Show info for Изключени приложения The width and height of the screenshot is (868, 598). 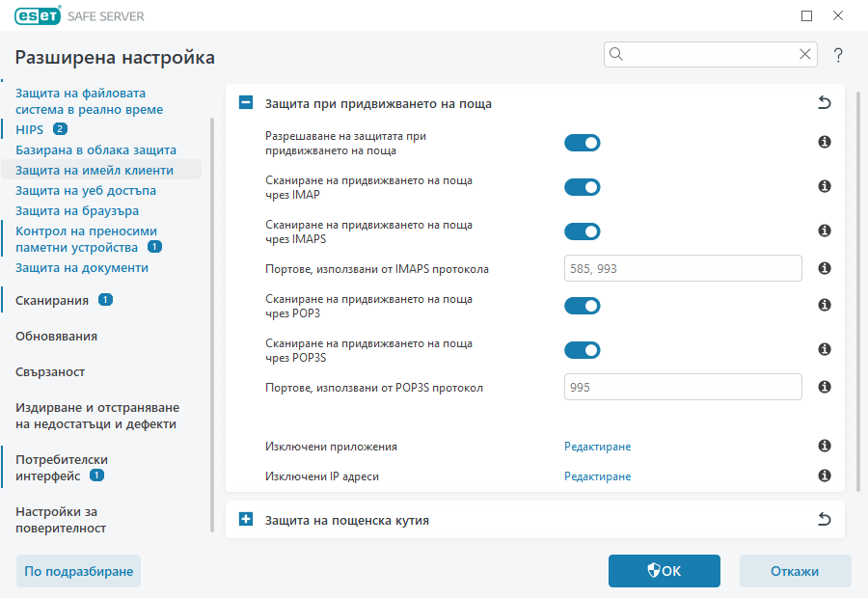pyautogui.click(x=825, y=447)
